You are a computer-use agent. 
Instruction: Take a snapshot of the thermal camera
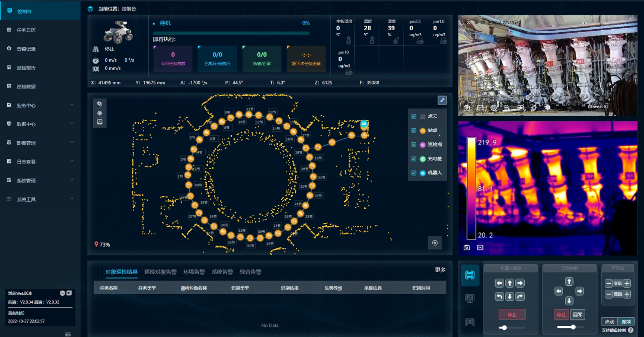click(467, 247)
